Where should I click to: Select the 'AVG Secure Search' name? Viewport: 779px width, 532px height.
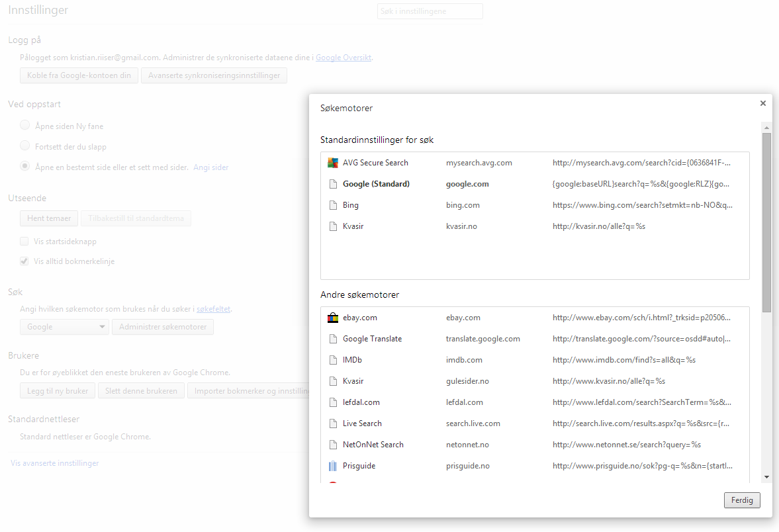tap(375, 163)
